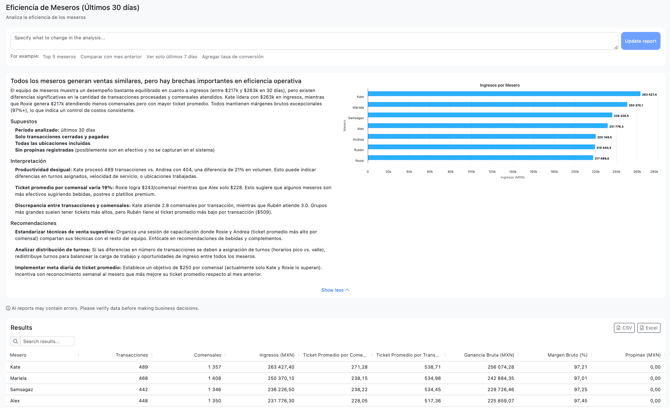Choose the 'Top 5 meseros' example prompt

(x=59, y=57)
